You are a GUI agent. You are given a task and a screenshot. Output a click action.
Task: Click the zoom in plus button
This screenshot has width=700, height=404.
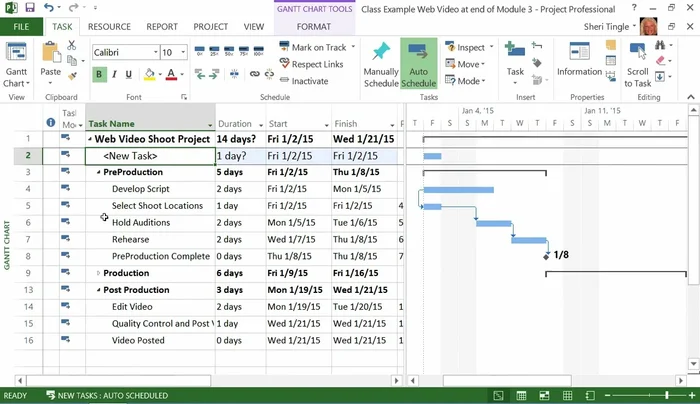[x=692, y=396]
